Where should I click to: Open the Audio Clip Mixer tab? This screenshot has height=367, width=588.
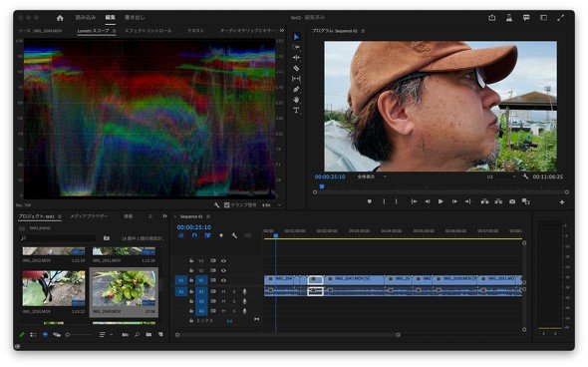click(x=247, y=31)
